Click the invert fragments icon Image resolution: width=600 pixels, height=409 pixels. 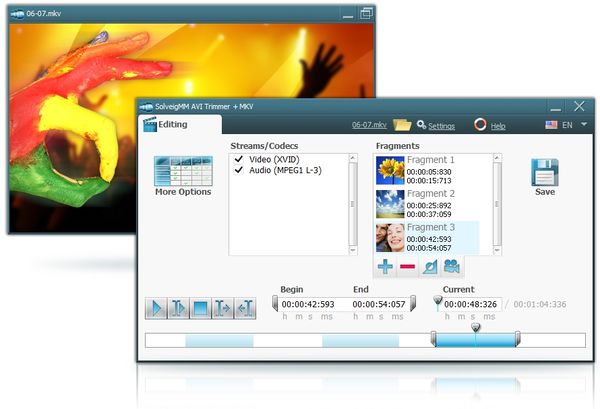430,266
